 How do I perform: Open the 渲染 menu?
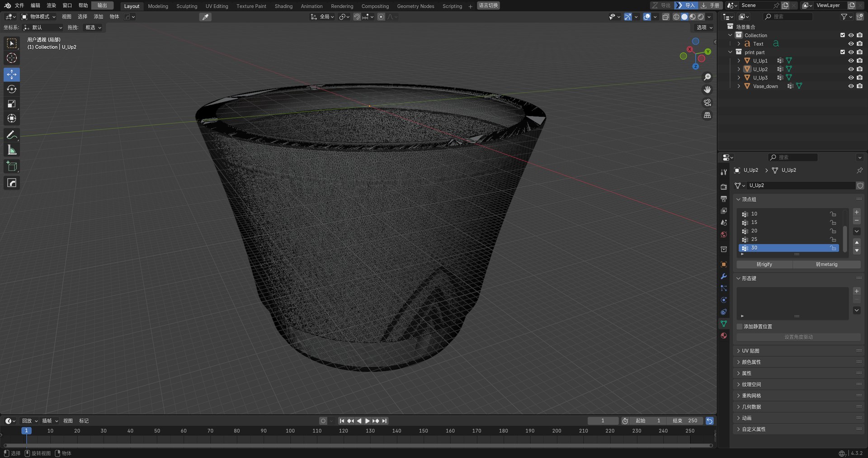[x=52, y=5]
